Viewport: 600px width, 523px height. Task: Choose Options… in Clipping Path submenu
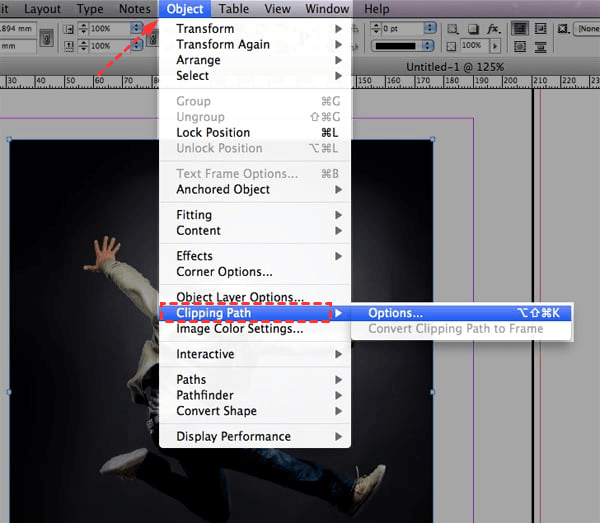click(395, 313)
